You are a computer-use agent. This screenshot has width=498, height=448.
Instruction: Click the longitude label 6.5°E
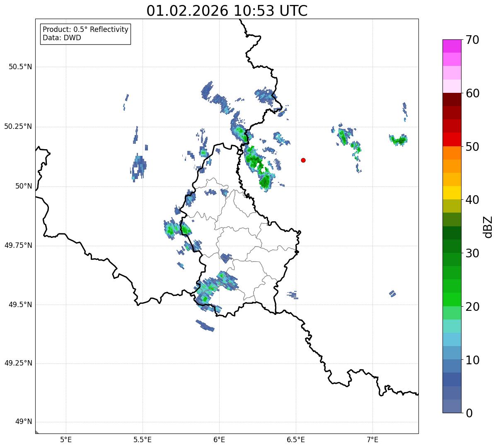[296, 440]
